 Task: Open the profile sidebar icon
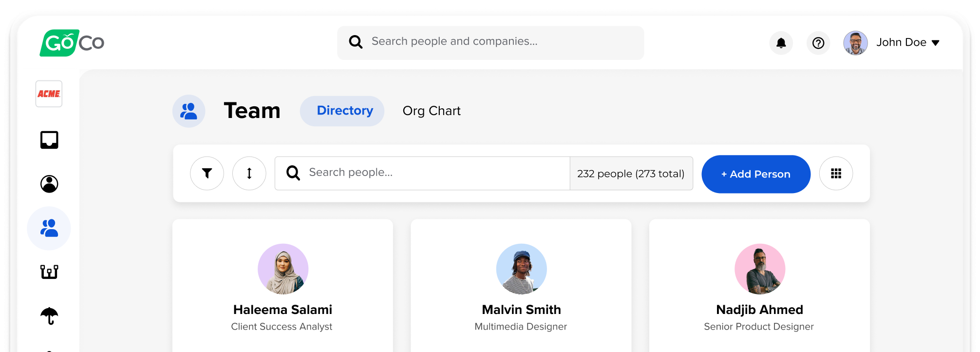pos(49,184)
